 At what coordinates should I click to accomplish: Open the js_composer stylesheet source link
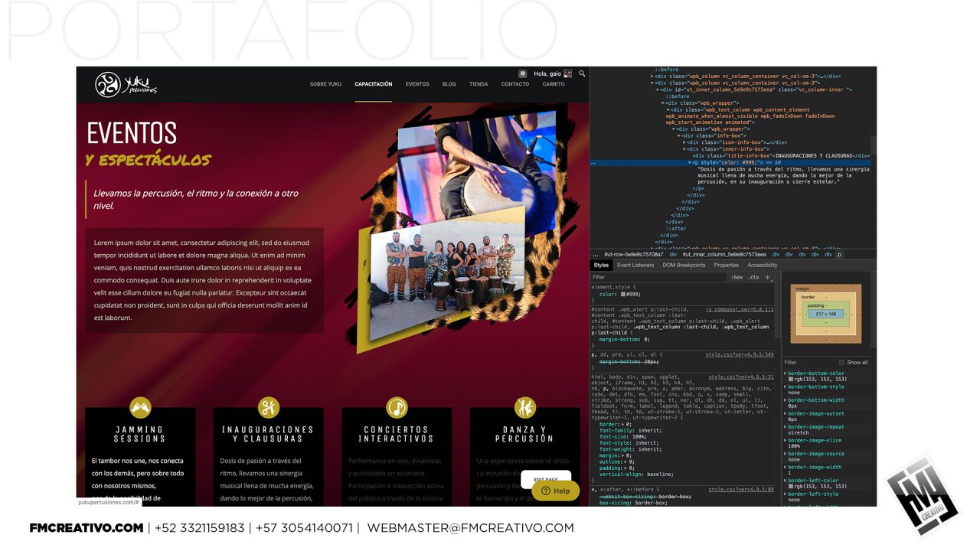point(740,309)
